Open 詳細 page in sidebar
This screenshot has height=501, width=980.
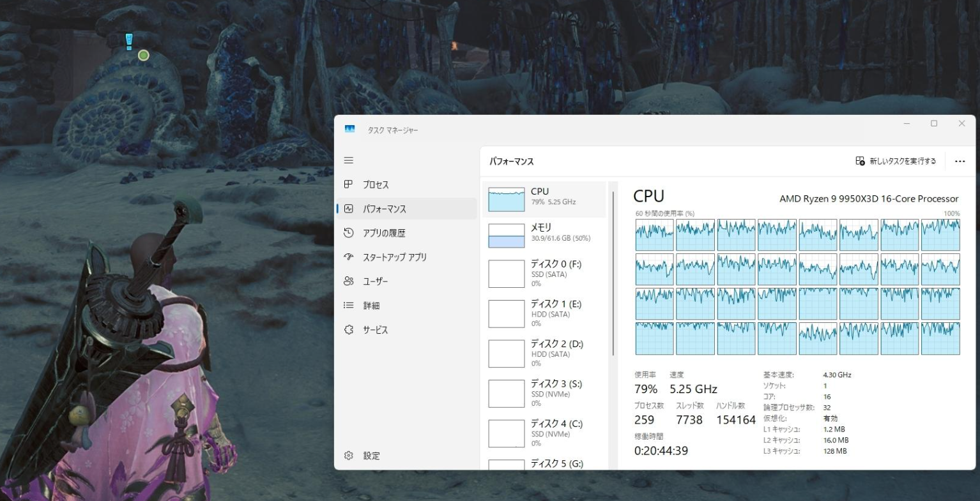coord(407,305)
